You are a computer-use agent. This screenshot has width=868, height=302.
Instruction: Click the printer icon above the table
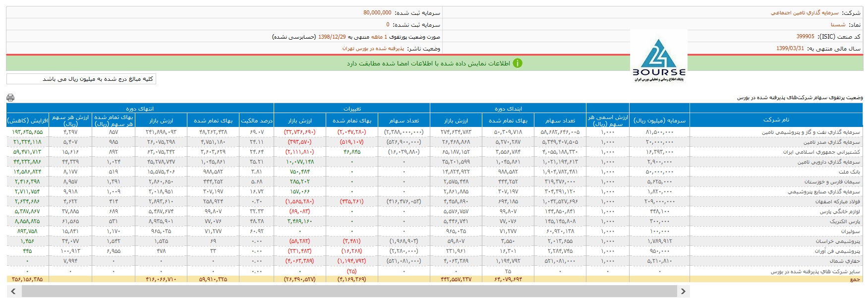point(10,98)
